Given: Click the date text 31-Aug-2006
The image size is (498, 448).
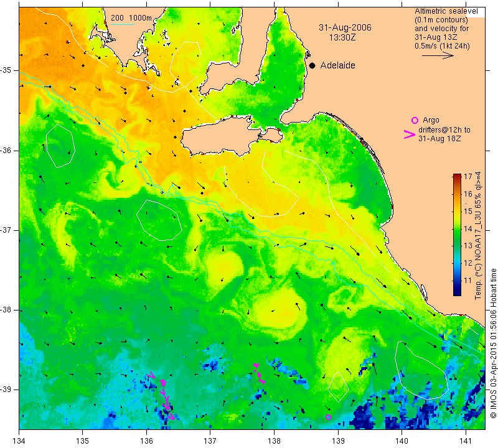Looking at the screenshot, I should pyautogui.click(x=345, y=27).
